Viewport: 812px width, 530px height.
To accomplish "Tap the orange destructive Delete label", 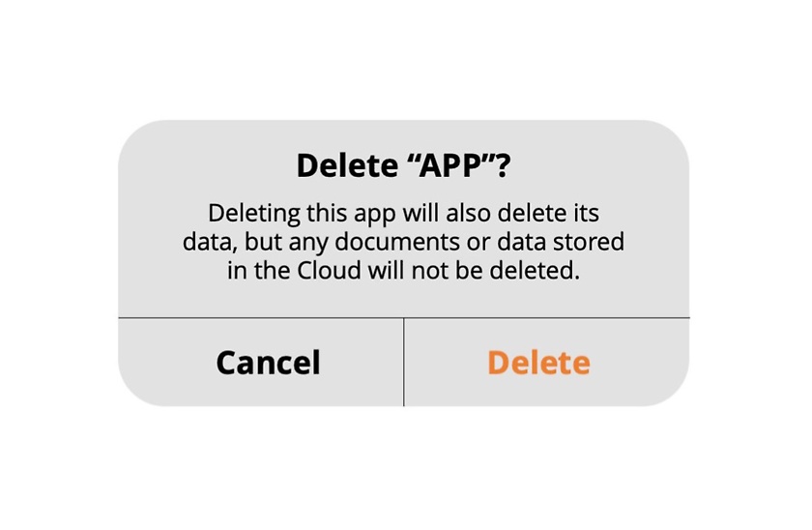I will click(x=538, y=362).
